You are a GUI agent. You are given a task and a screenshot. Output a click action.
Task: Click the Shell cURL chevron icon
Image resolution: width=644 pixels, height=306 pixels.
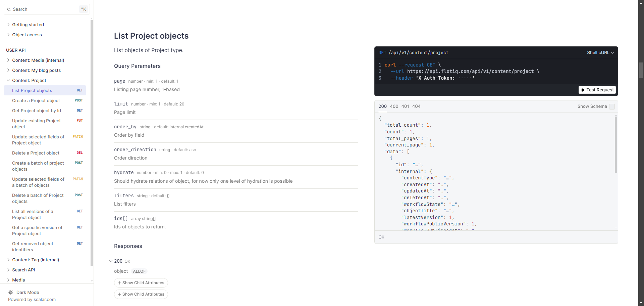click(x=613, y=53)
